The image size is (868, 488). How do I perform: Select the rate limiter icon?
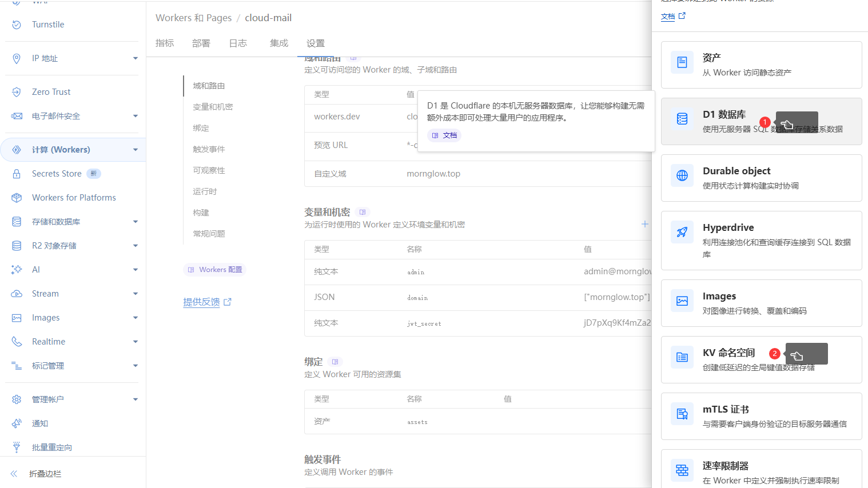point(682,470)
